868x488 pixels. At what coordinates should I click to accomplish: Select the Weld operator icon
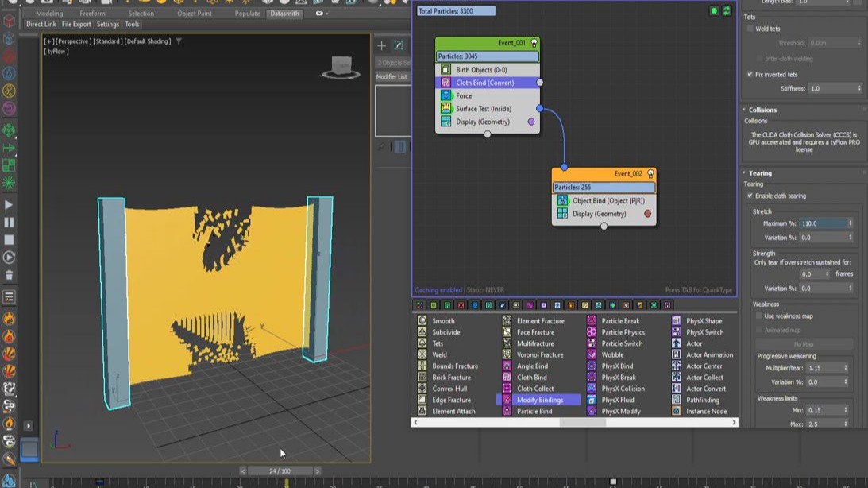point(422,354)
